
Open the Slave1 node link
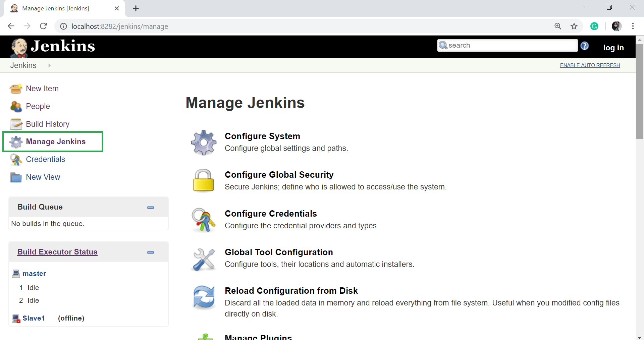pyautogui.click(x=34, y=318)
